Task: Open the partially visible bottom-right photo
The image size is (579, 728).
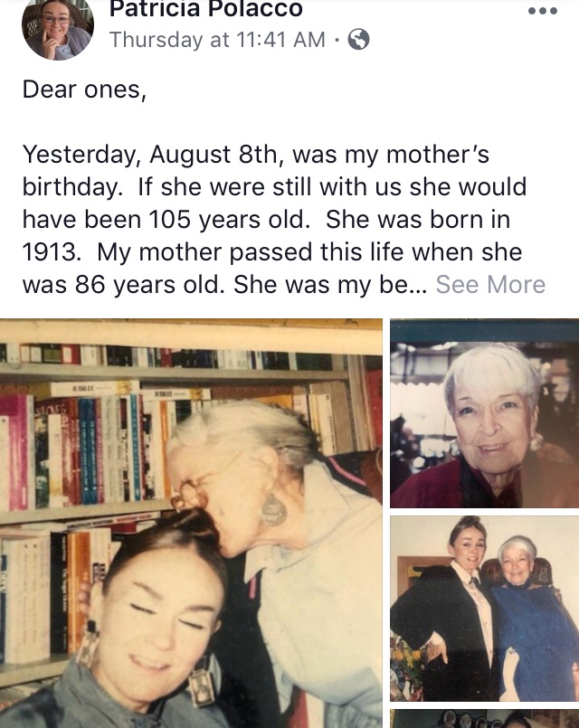Action: point(484,719)
